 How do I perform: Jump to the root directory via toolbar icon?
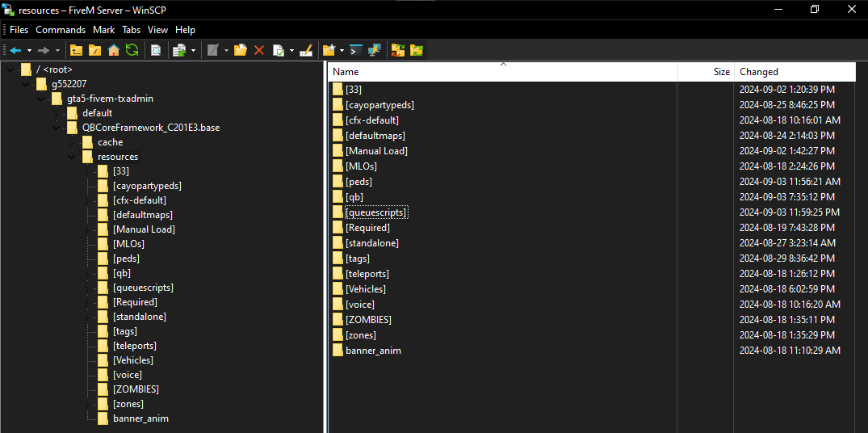[94, 50]
